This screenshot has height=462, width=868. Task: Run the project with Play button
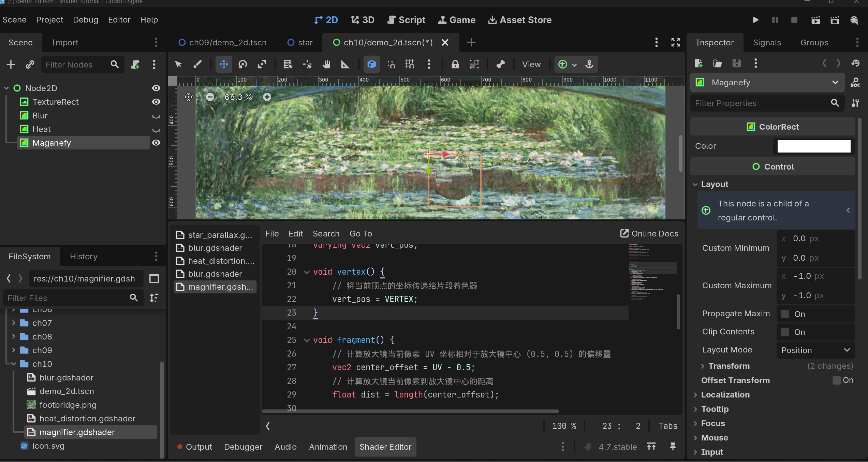point(756,20)
